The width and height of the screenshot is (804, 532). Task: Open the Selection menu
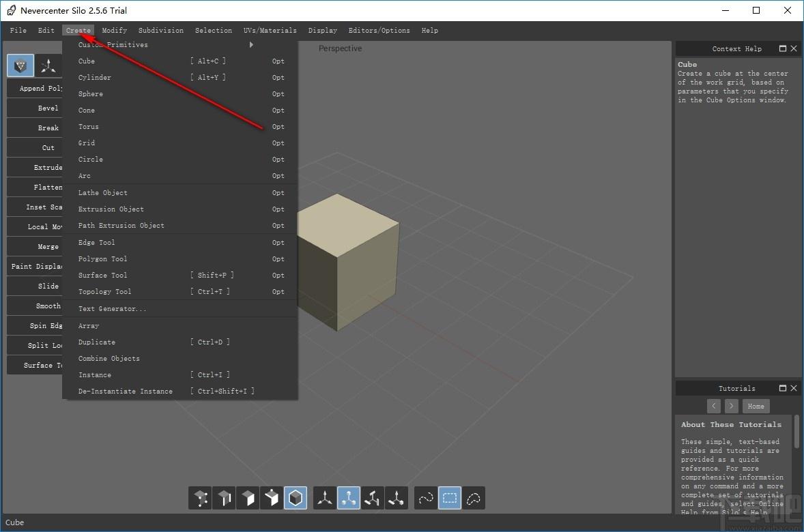pos(214,30)
